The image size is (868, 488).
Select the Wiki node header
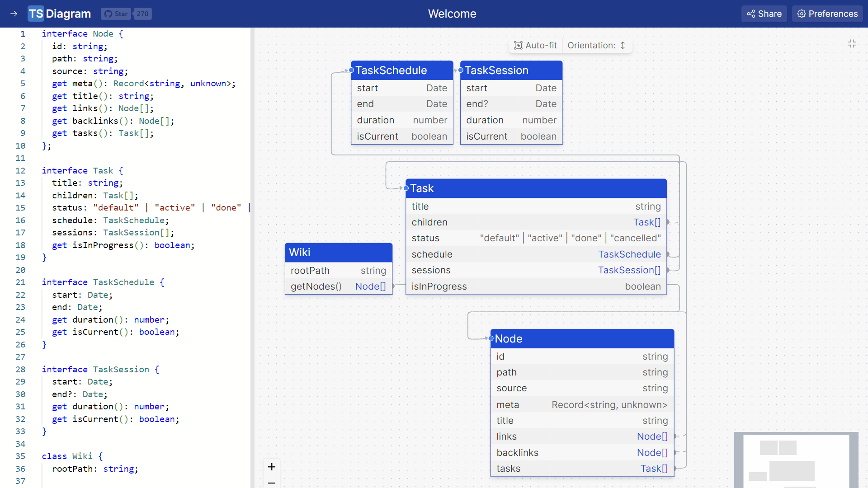tap(339, 253)
